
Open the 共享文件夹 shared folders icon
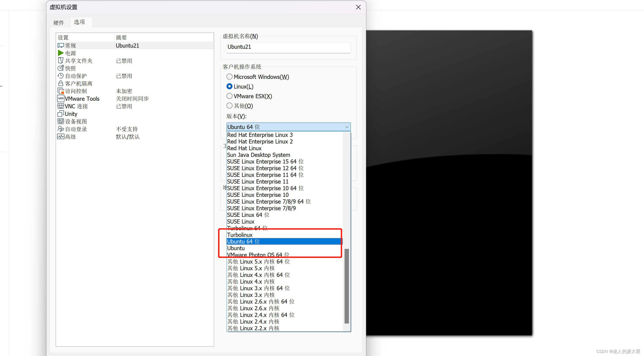[61, 60]
